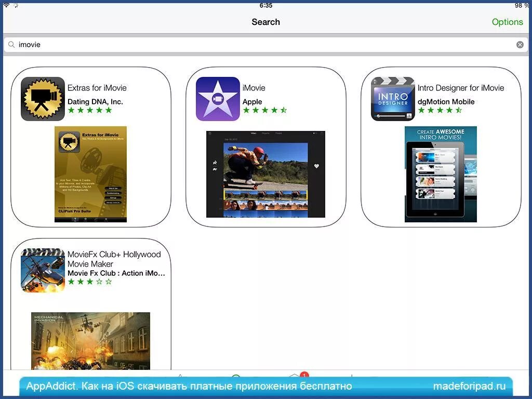View the iMovie skateboarder screenshot

tap(265, 174)
